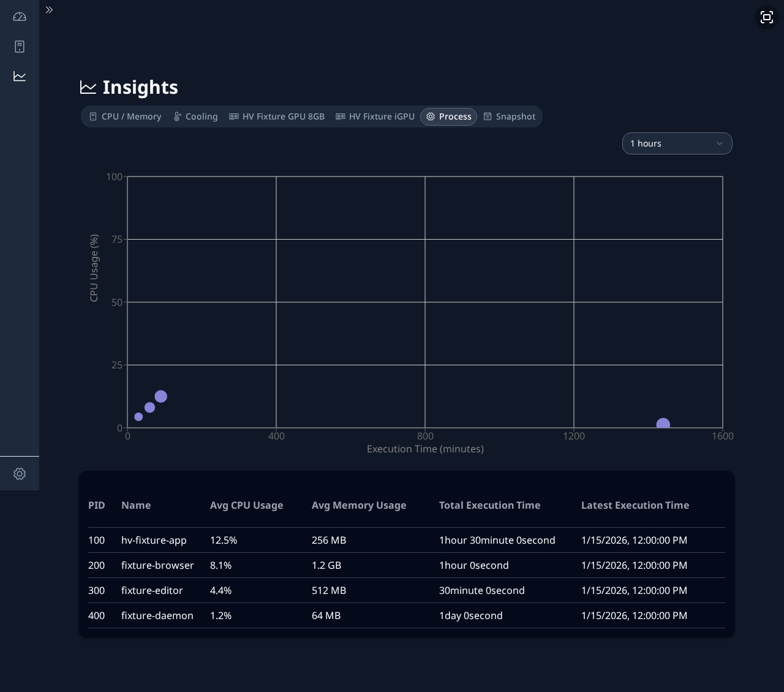Viewport: 784px width, 692px height.
Task: Click the fixture-daemon scatter point near 1440 minutes
Action: (x=663, y=424)
